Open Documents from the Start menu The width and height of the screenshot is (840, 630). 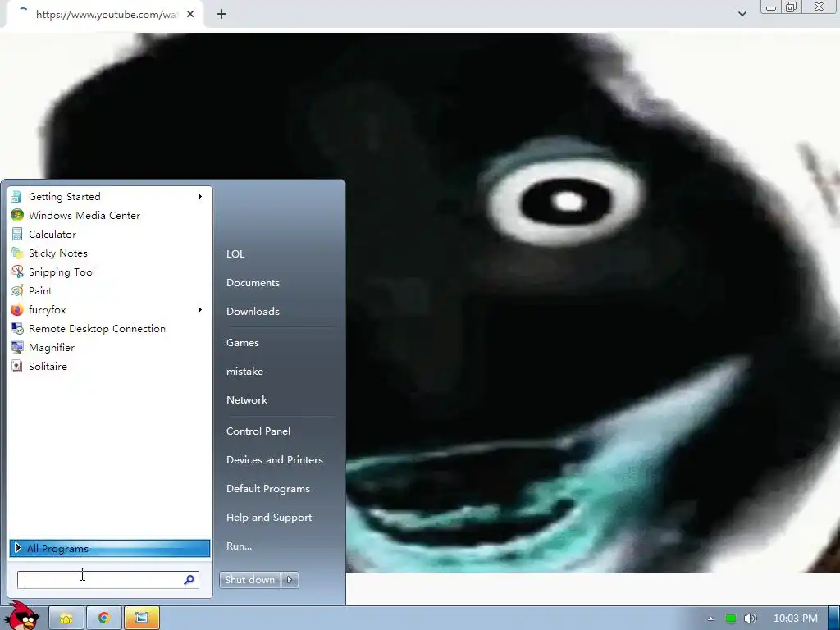253,283
